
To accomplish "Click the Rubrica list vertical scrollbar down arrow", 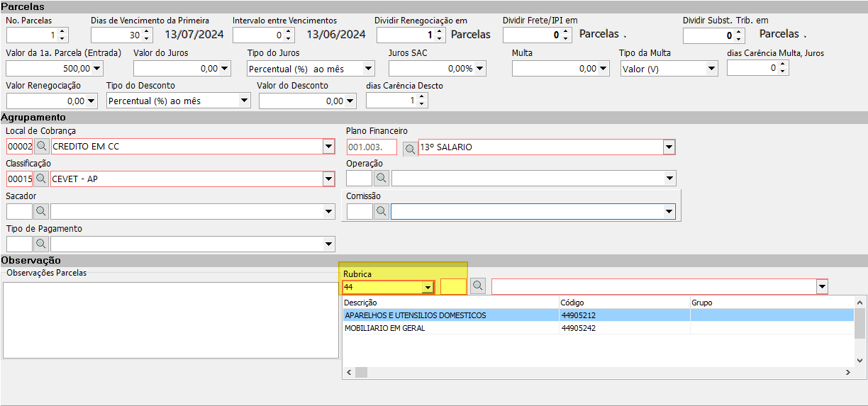I will pyautogui.click(x=860, y=360).
